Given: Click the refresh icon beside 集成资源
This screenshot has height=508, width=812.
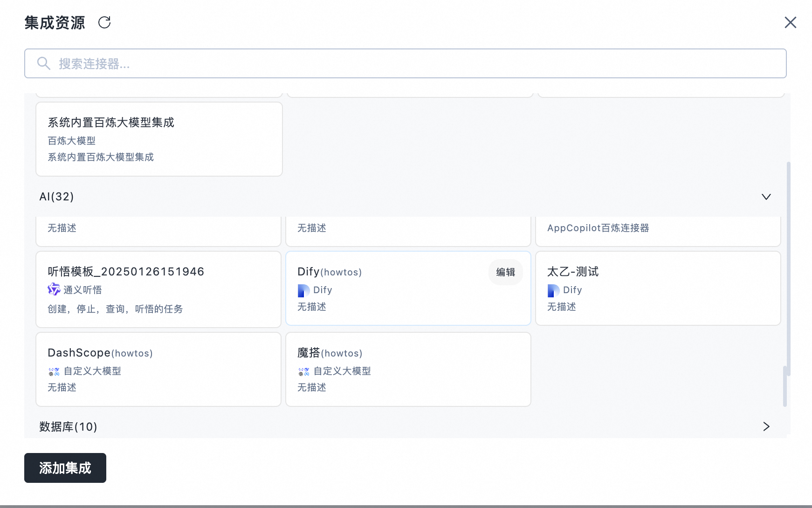Looking at the screenshot, I should (x=104, y=22).
